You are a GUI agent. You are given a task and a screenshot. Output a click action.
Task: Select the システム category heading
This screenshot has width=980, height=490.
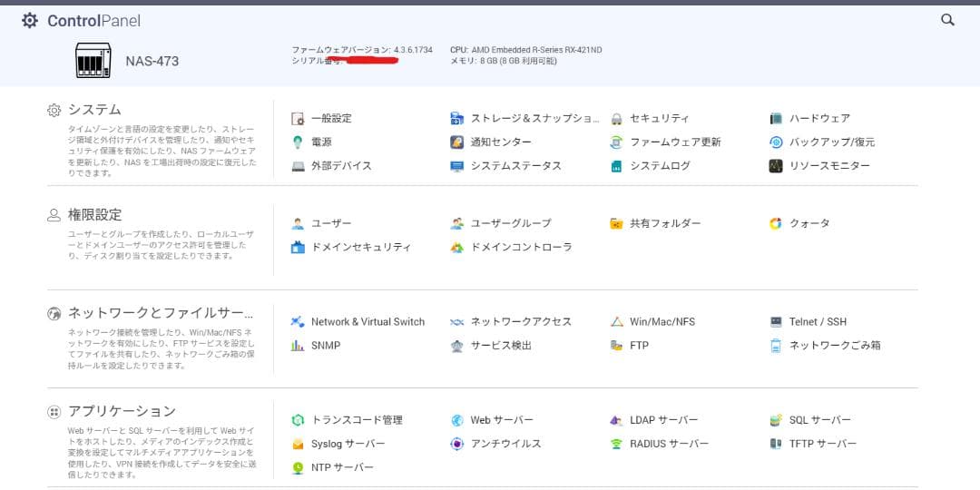(x=94, y=110)
